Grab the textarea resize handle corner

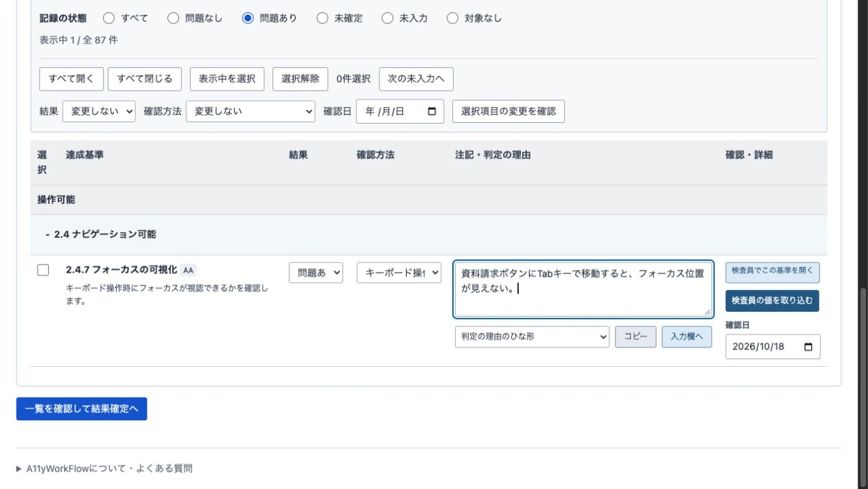[x=707, y=312]
